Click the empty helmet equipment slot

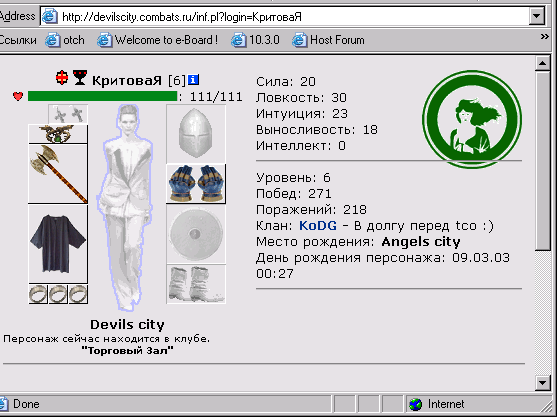click(x=196, y=134)
